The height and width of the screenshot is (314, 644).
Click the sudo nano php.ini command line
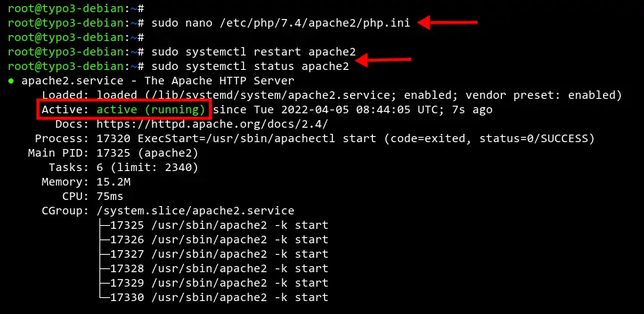(281, 23)
